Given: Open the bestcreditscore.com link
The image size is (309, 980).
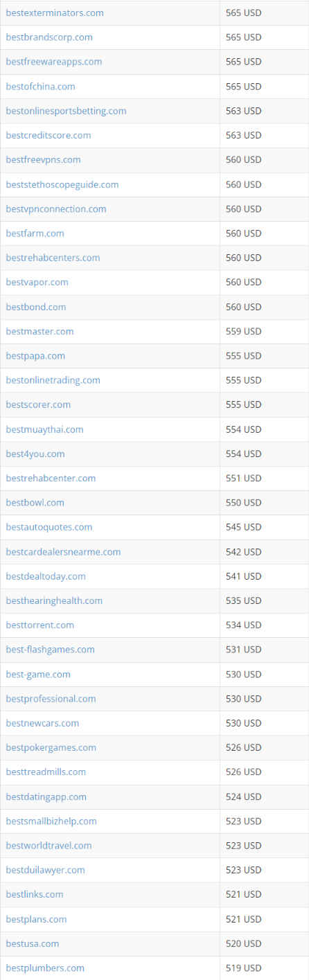Looking at the screenshot, I should 48,135.
